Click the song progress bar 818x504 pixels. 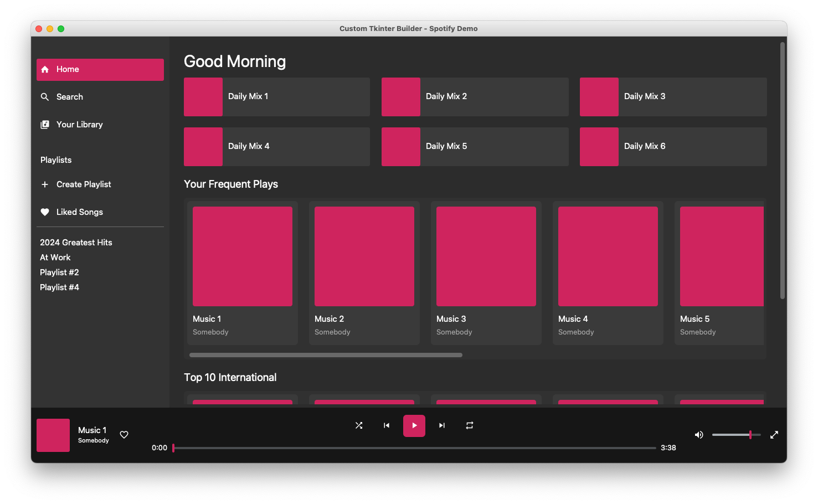[414, 448]
